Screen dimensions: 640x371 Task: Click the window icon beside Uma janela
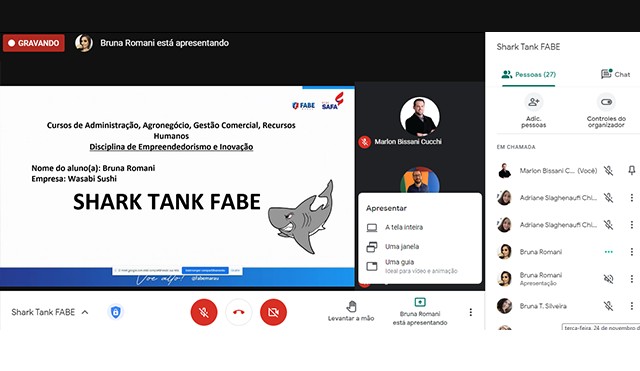tap(372, 247)
